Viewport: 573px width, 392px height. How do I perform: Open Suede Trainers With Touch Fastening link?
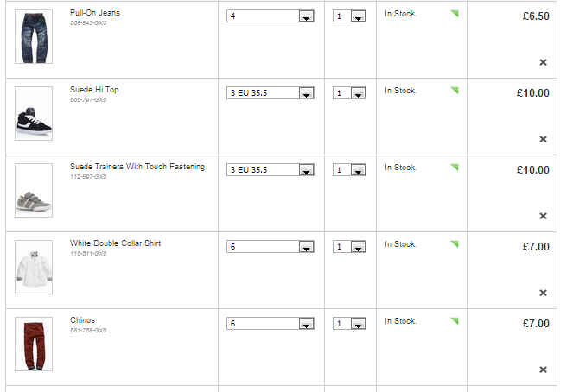(x=137, y=167)
